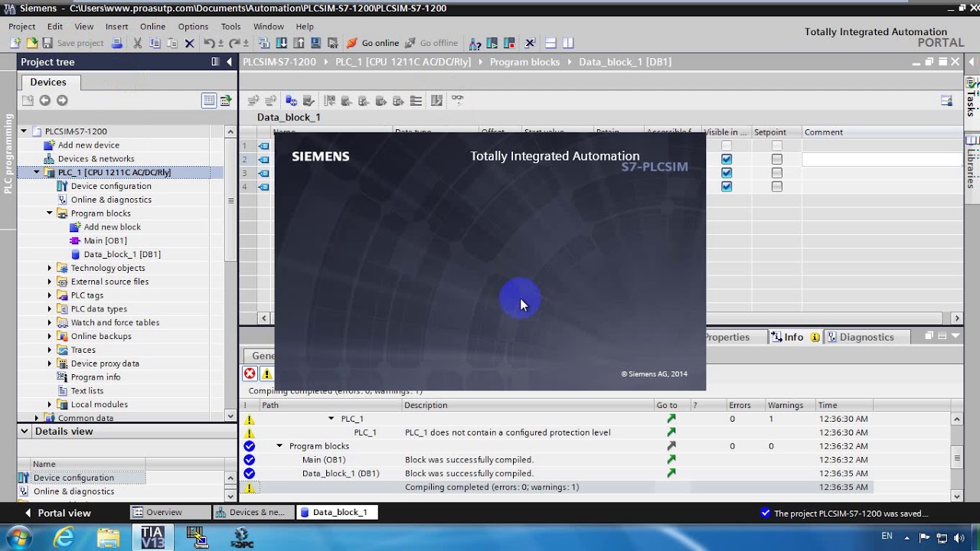This screenshot has height=551, width=980.
Task: Check Setpoint box for row 3
Action: (777, 173)
